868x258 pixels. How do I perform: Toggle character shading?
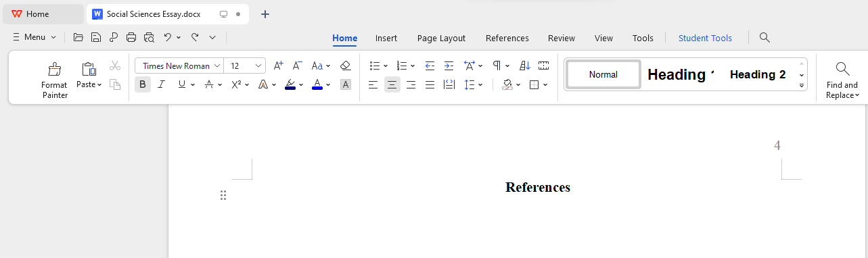[346, 84]
